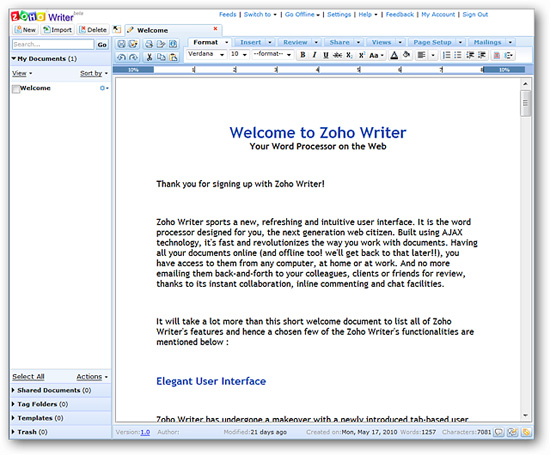Viewport: 550px width, 455px height.
Task: Insert a numbered list
Action: tap(446, 55)
